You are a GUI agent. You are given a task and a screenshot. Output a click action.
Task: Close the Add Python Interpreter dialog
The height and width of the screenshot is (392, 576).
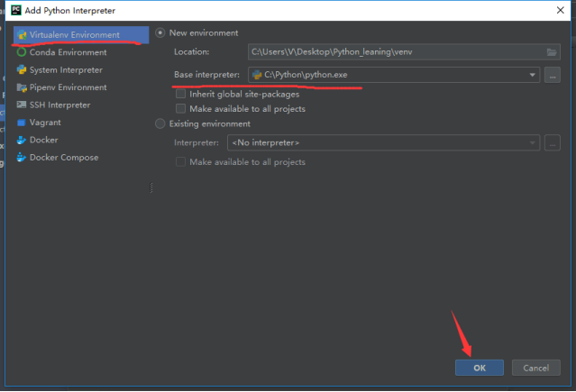[560, 10]
